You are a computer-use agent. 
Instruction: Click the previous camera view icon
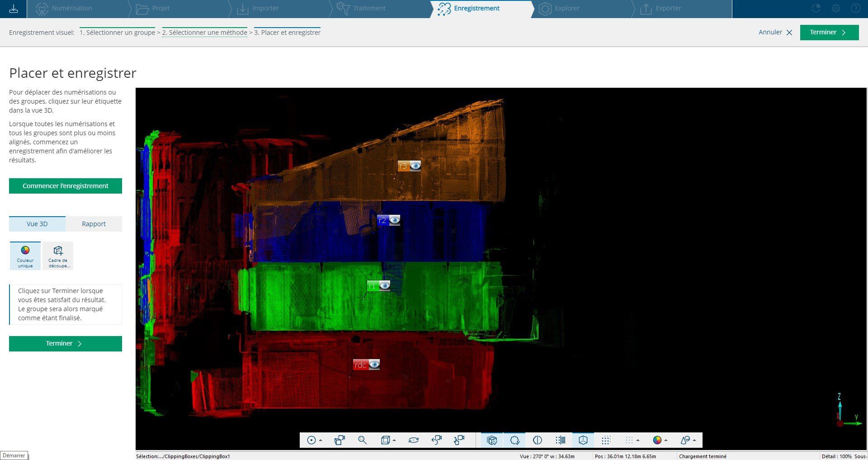(436, 440)
